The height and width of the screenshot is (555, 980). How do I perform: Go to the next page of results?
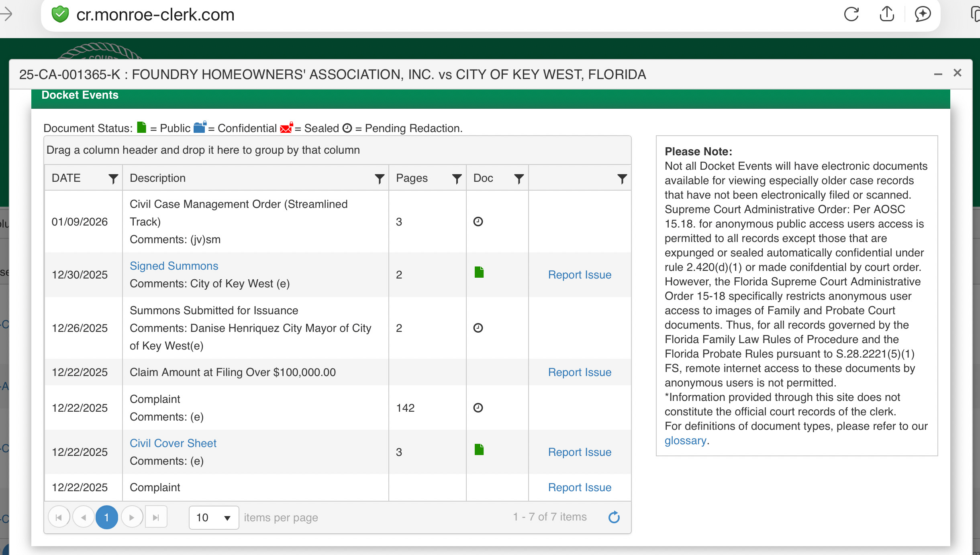(x=132, y=517)
